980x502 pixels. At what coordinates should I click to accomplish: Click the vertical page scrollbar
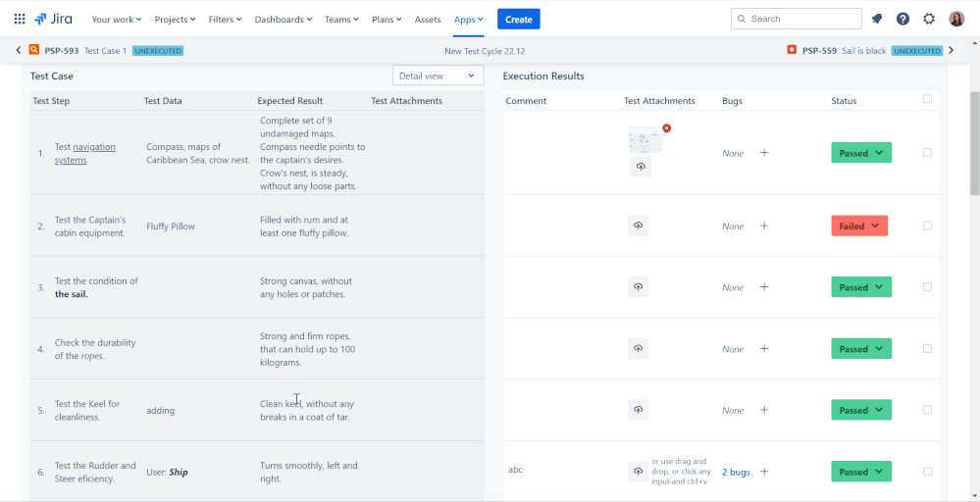click(x=974, y=143)
